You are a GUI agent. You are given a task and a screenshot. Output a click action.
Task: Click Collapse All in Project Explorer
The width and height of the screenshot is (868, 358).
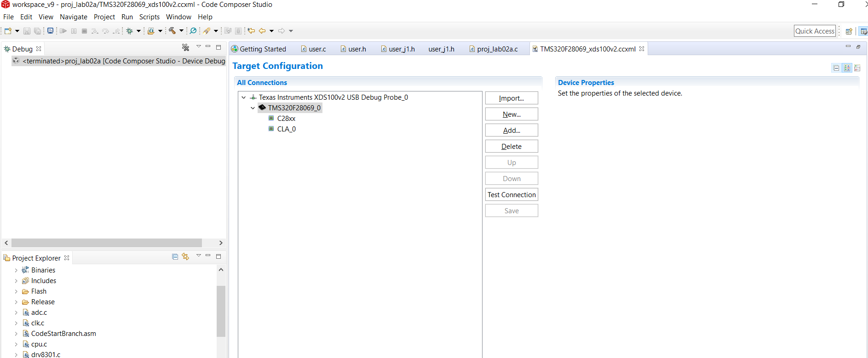pyautogui.click(x=175, y=257)
